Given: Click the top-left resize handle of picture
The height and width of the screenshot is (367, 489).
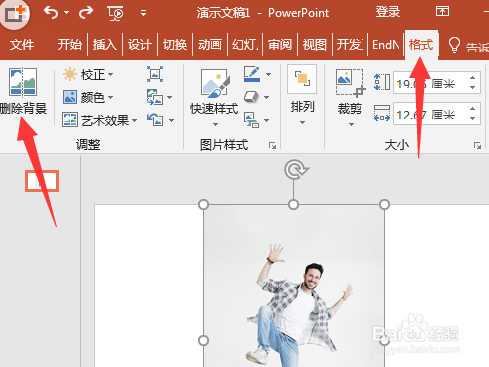Looking at the screenshot, I should tap(203, 204).
